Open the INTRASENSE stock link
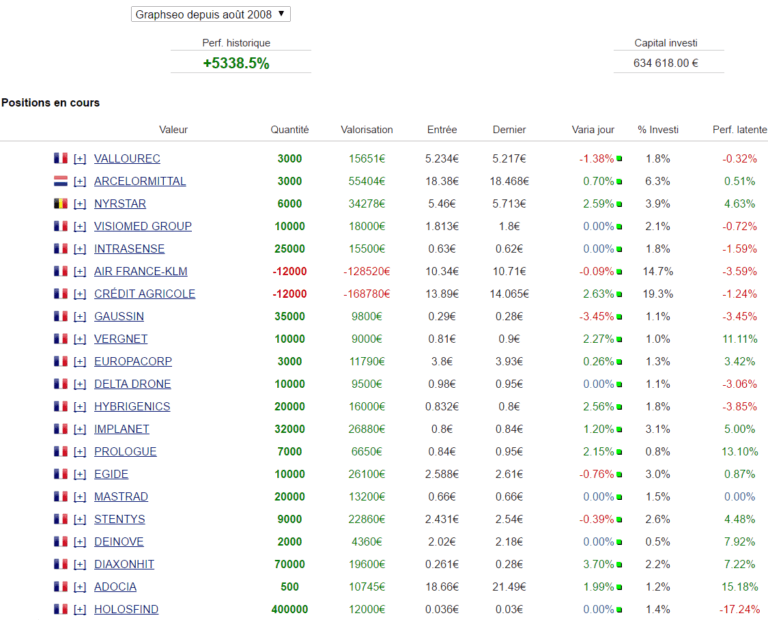The height and width of the screenshot is (620, 768). pos(129,249)
